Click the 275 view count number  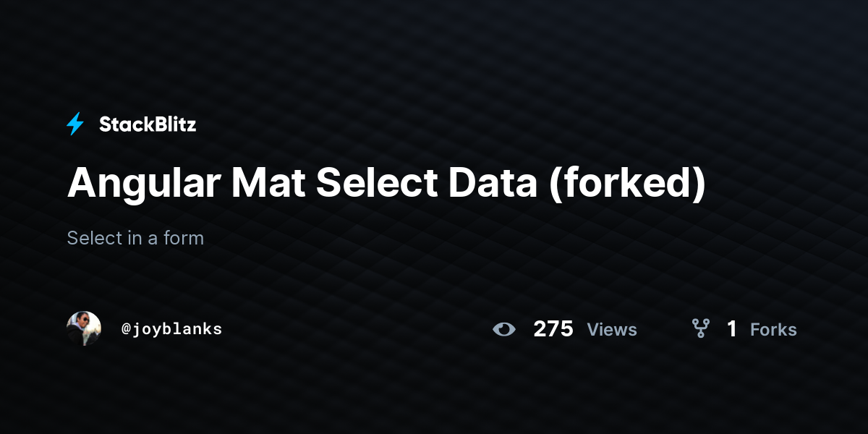pos(553,329)
